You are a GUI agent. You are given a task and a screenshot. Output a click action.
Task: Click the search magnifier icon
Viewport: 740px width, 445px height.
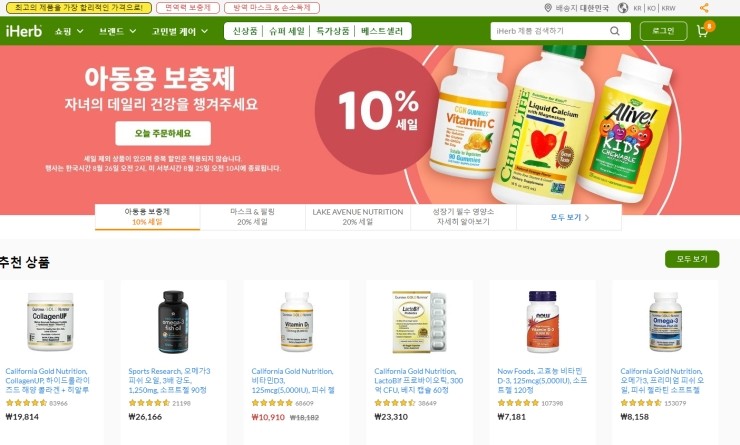point(614,31)
